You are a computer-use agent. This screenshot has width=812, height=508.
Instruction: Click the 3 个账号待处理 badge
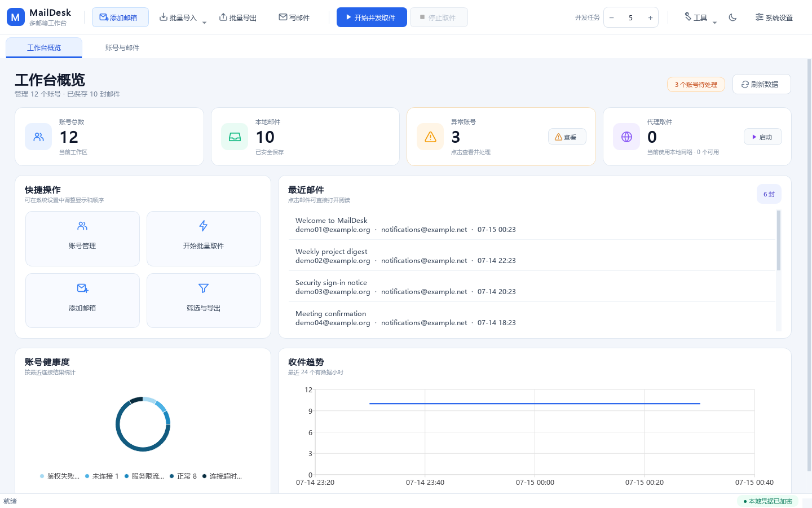tap(696, 85)
